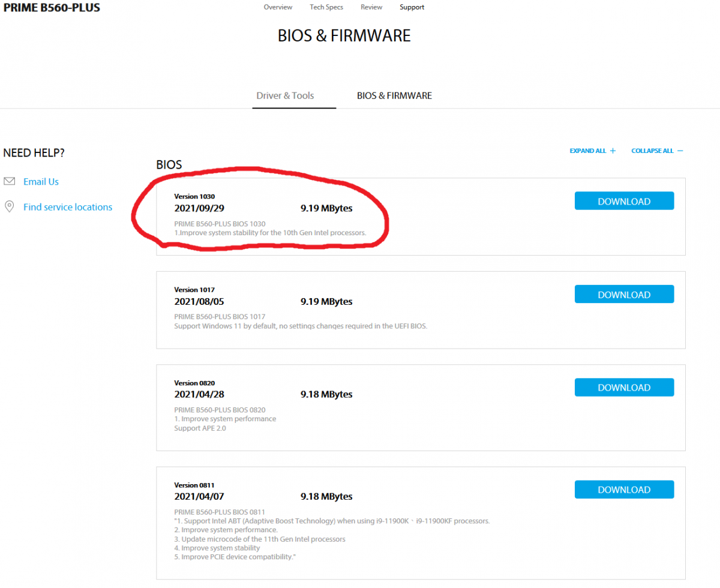
Task: Click the 9.18 MBytes size for version 0811
Action: [x=326, y=496]
